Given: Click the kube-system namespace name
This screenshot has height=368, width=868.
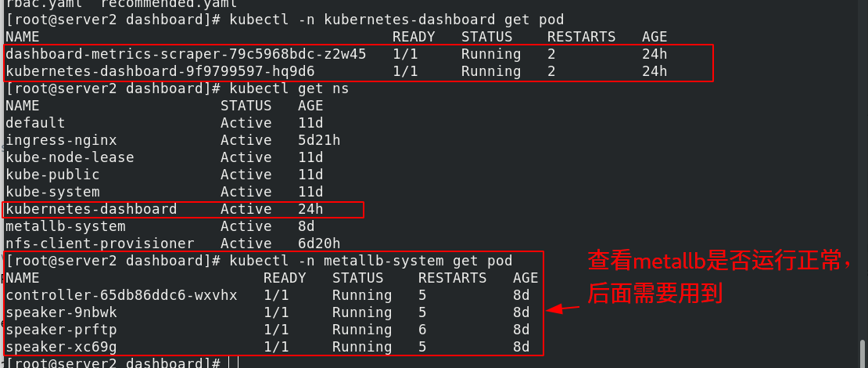Looking at the screenshot, I should (52, 192).
